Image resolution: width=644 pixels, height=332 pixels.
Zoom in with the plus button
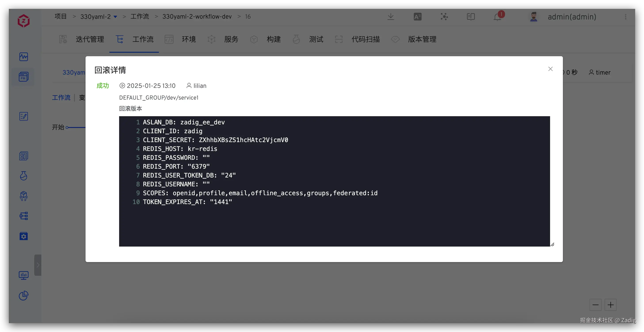point(610,305)
